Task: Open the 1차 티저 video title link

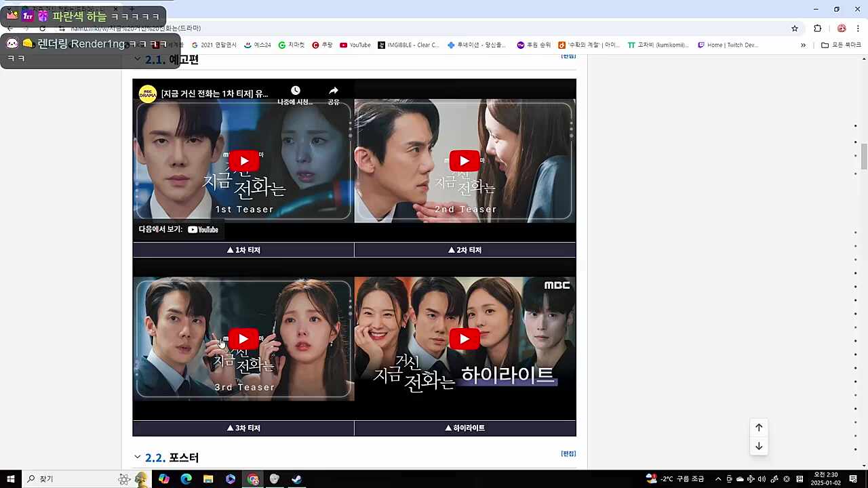Action: point(214,94)
